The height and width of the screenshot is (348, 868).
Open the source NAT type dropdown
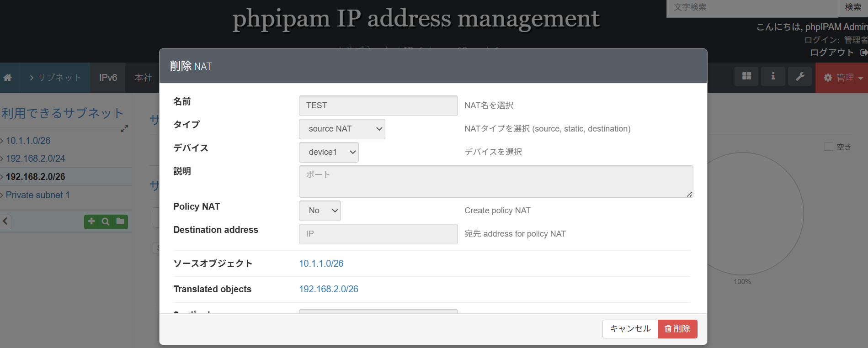342,129
